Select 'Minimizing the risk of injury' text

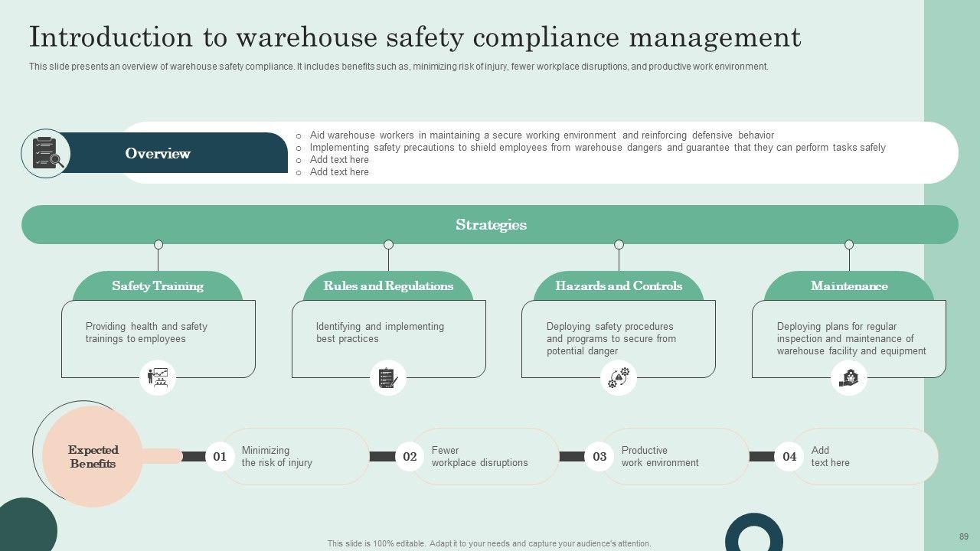click(x=276, y=457)
